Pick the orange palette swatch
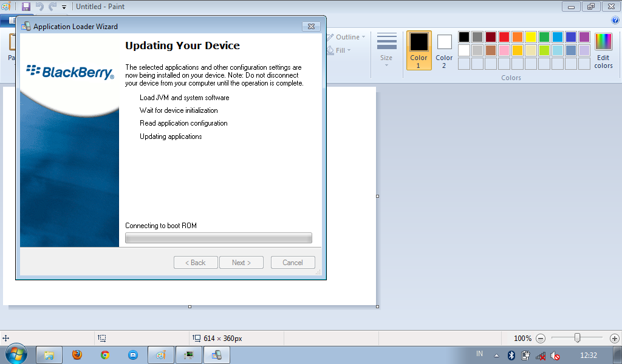This screenshot has width=622, height=364. (x=518, y=37)
